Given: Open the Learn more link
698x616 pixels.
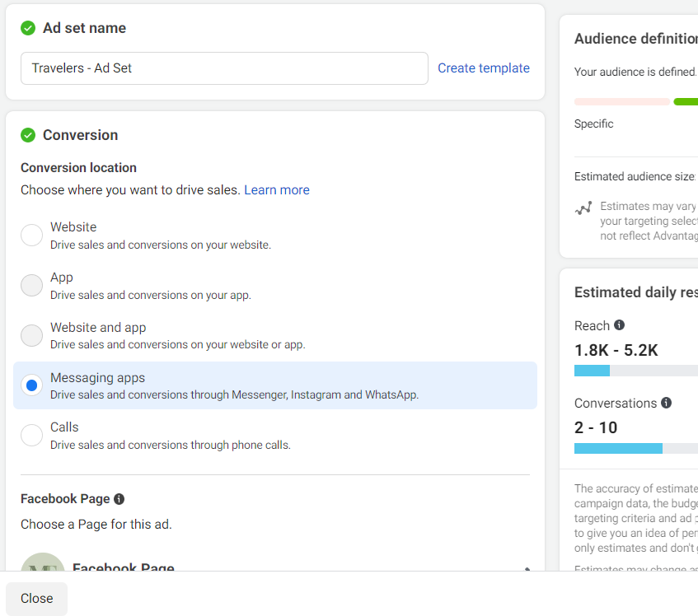Looking at the screenshot, I should pos(277,190).
